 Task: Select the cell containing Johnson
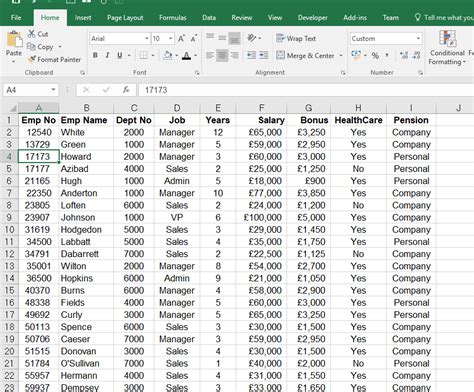click(86, 218)
